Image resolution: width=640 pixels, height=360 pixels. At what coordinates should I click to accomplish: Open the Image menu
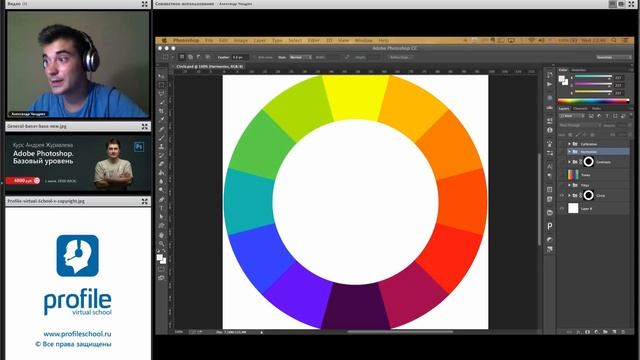(240, 40)
